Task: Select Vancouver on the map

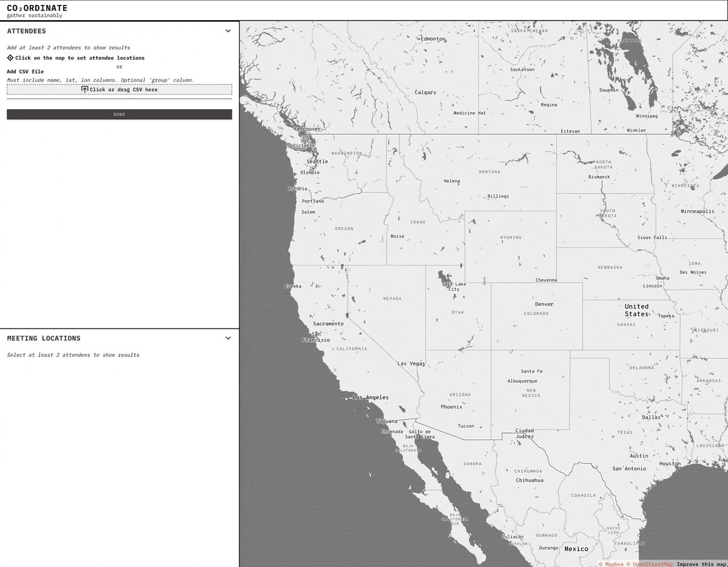Action: click(x=307, y=129)
